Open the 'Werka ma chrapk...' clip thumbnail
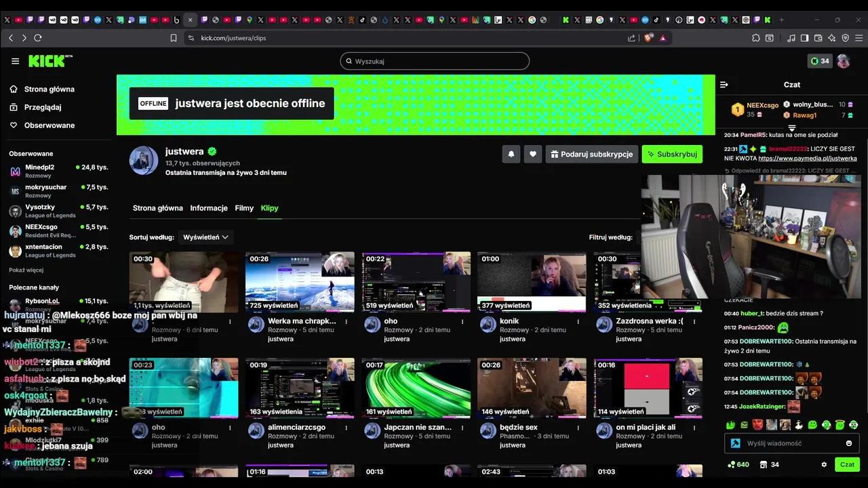Viewport: 868px width, 488px height. click(x=300, y=282)
